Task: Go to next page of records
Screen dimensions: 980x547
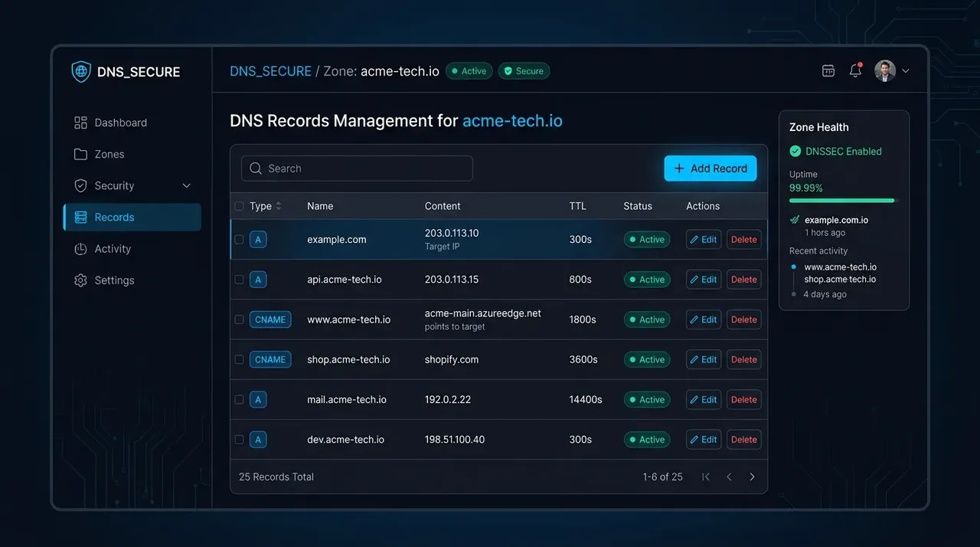Action: [x=752, y=477]
